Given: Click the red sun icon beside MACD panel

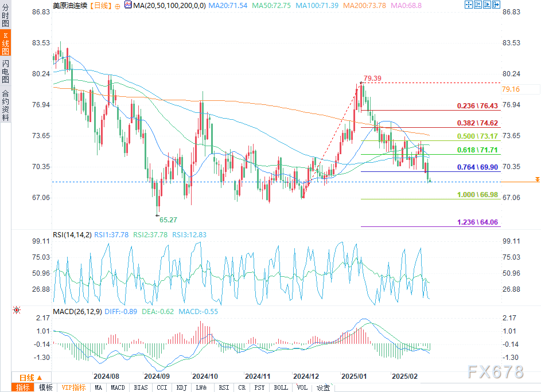Looking at the screenshot, I should [16, 310].
